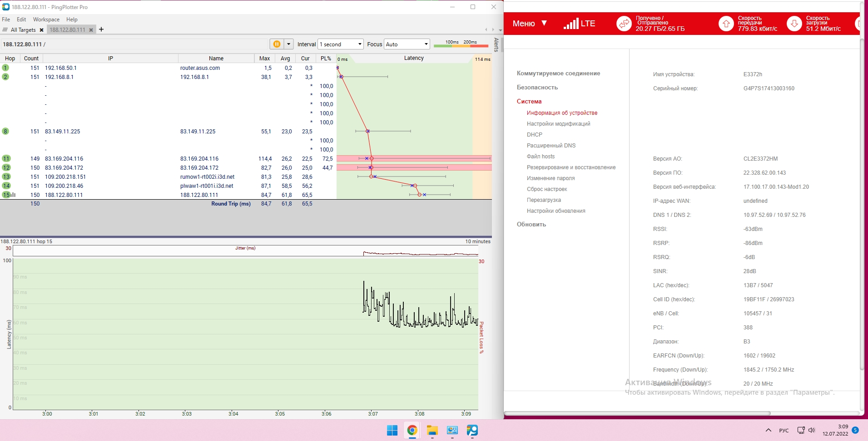
Task: Open Настройки модификаций link
Action: coord(558,124)
